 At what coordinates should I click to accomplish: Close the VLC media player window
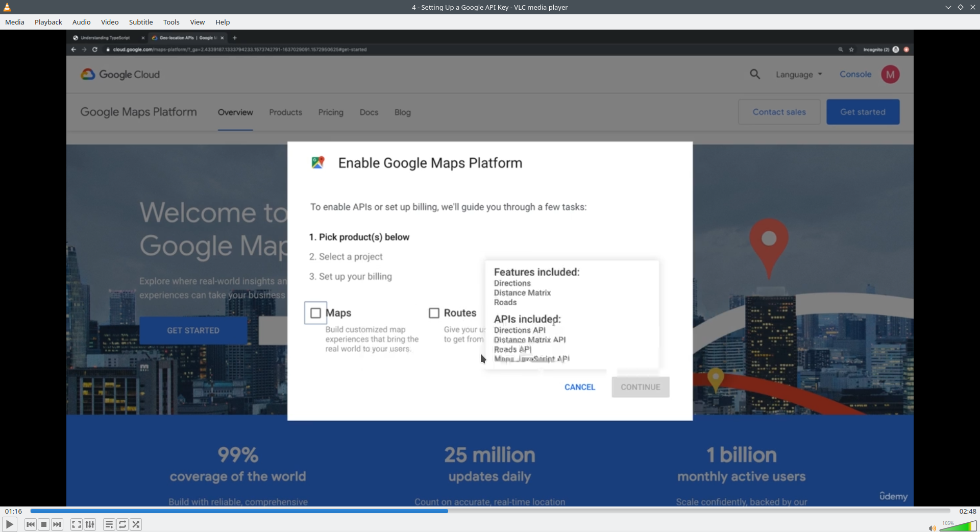point(973,7)
